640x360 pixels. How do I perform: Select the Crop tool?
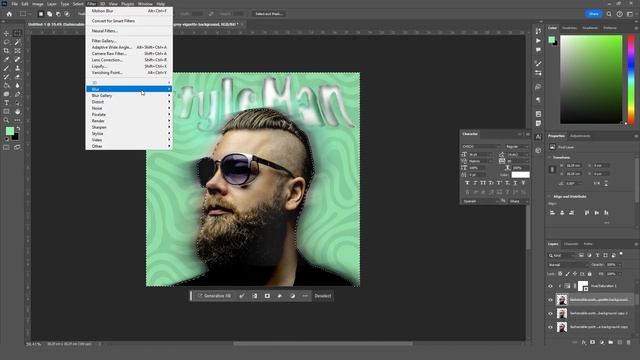click(7, 51)
